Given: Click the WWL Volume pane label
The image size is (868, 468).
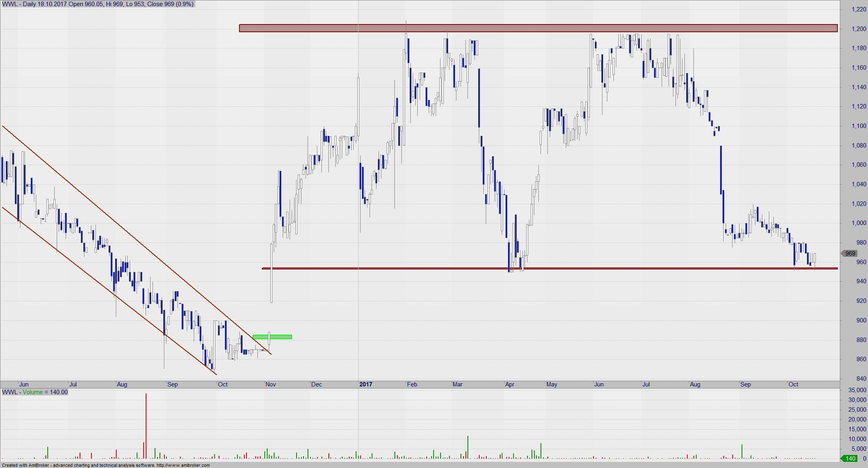Looking at the screenshot, I should click(35, 392).
